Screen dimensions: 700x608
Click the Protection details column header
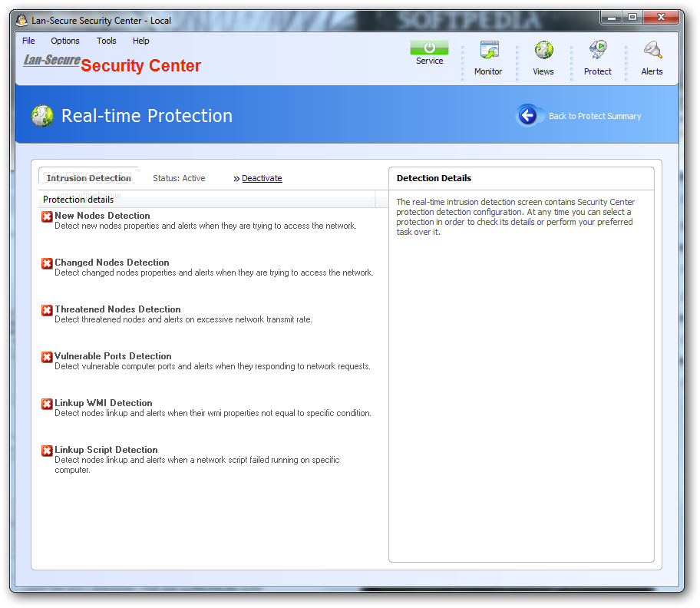[x=207, y=200]
